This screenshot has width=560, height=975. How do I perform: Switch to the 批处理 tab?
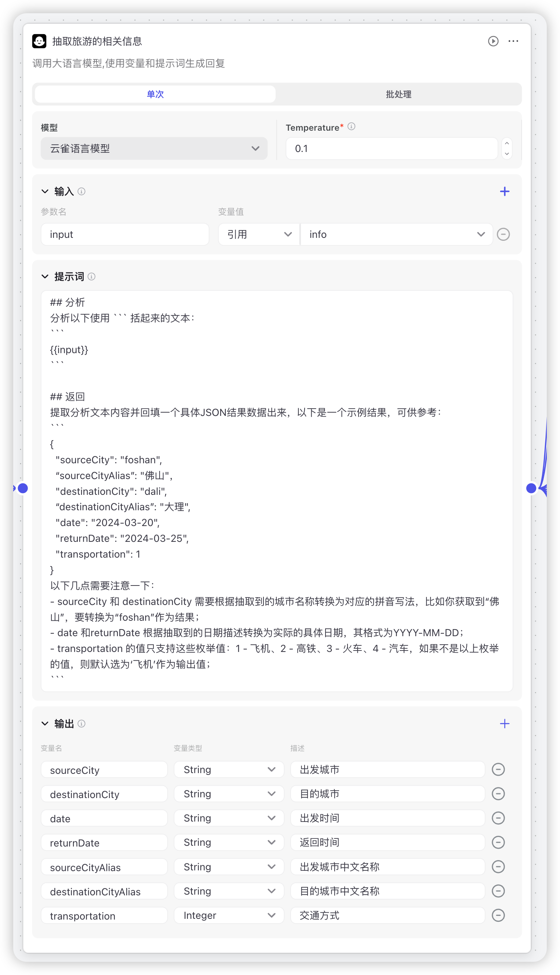coord(399,94)
